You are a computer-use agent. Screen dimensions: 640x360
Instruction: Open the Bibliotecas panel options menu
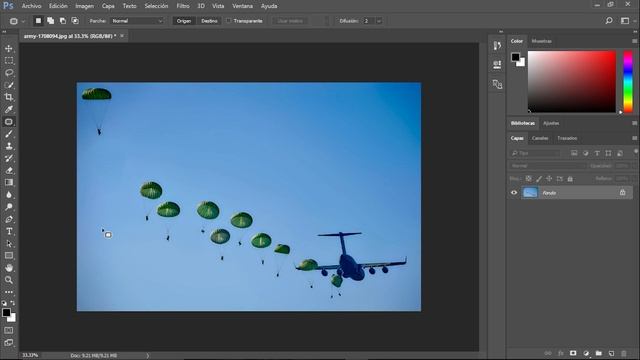(634, 123)
